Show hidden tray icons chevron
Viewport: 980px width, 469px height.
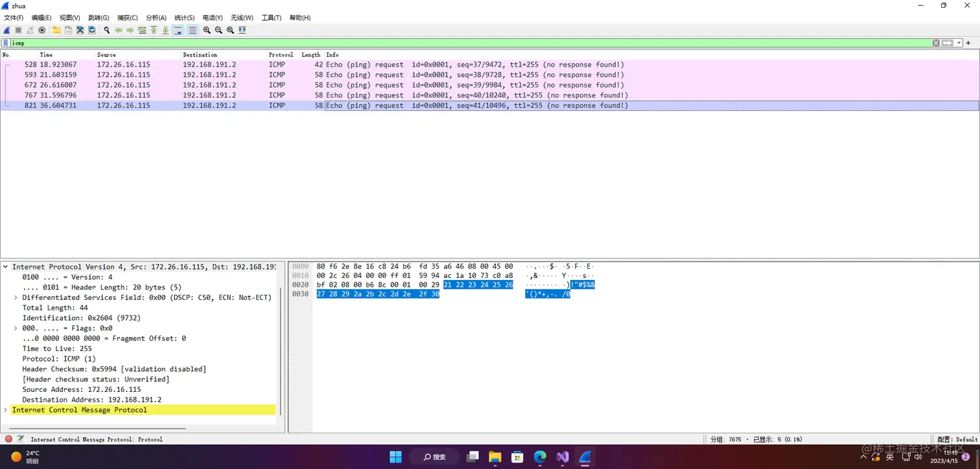coord(863,457)
